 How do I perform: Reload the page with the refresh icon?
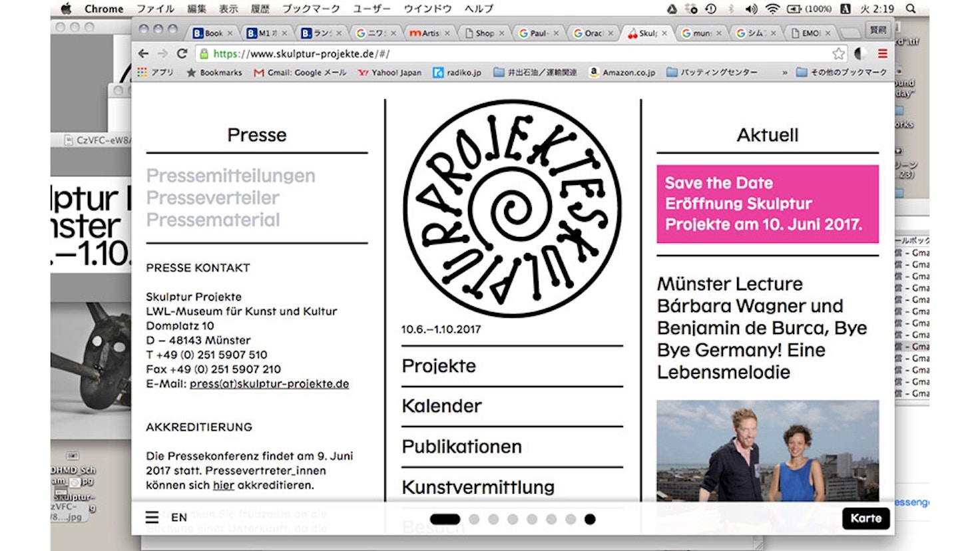[x=182, y=53]
